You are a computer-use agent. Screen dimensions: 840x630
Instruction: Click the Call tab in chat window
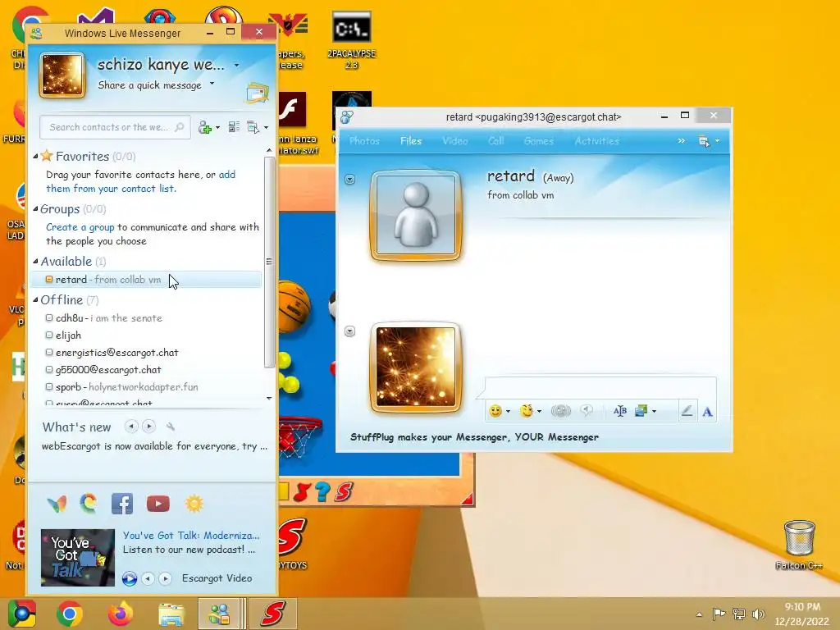496,141
